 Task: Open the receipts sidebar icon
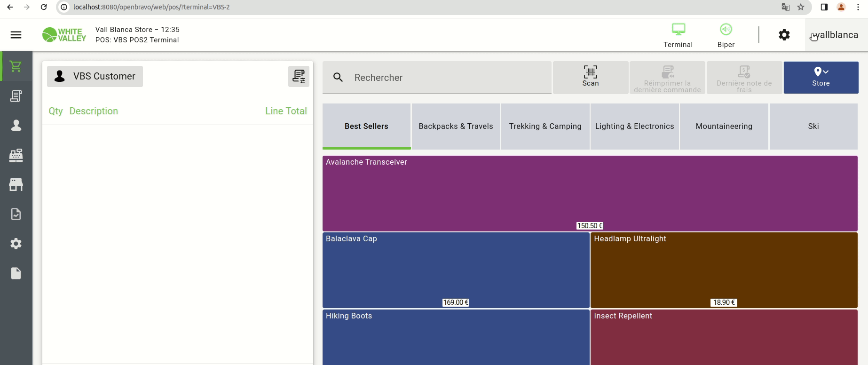click(x=16, y=96)
